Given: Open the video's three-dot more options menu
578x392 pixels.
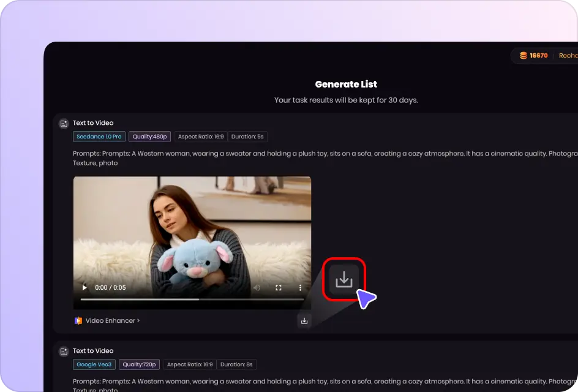Looking at the screenshot, I should (300, 287).
